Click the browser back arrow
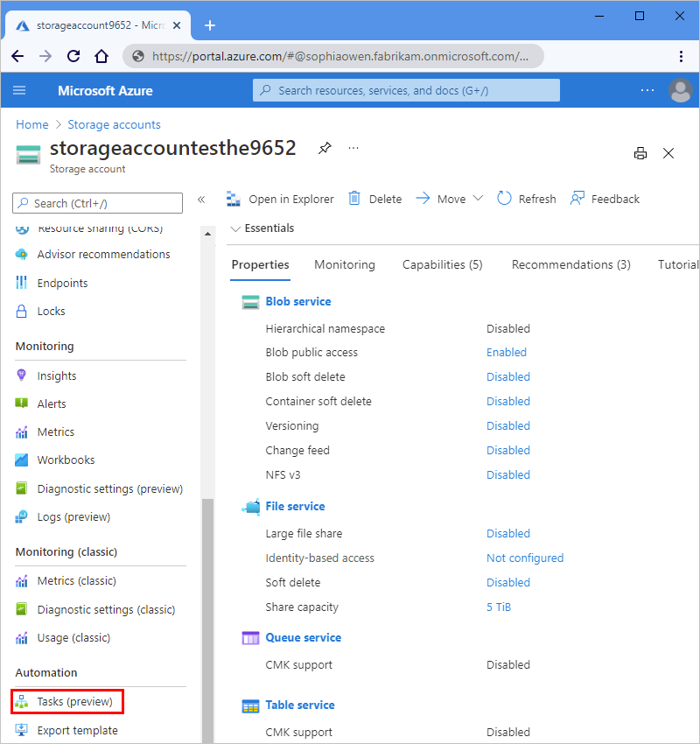 17,56
